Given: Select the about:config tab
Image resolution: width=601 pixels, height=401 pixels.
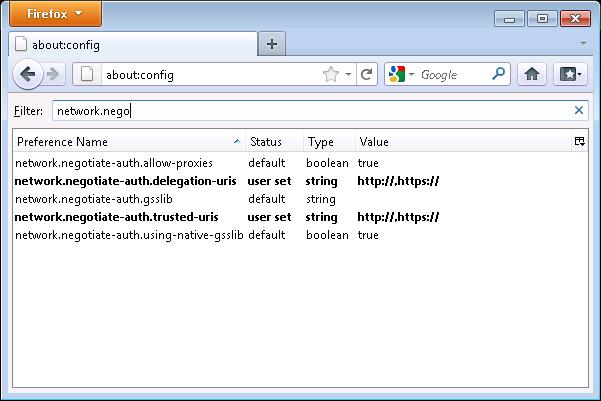Looking at the screenshot, I should coord(133,44).
